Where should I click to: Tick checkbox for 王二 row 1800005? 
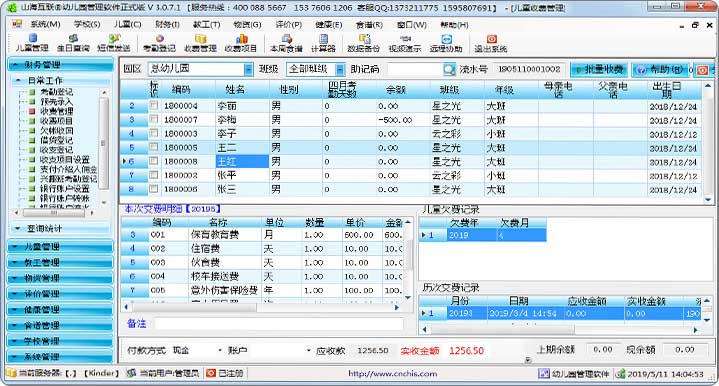tap(154, 147)
